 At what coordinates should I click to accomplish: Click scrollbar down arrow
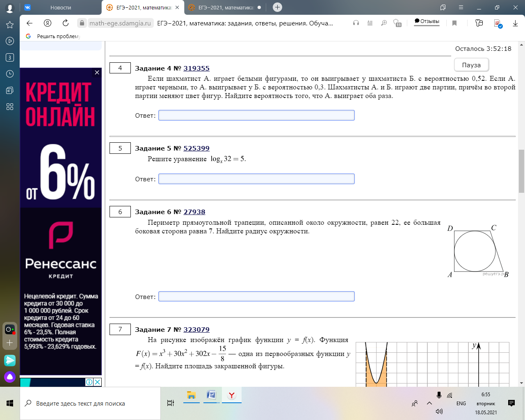point(521,383)
